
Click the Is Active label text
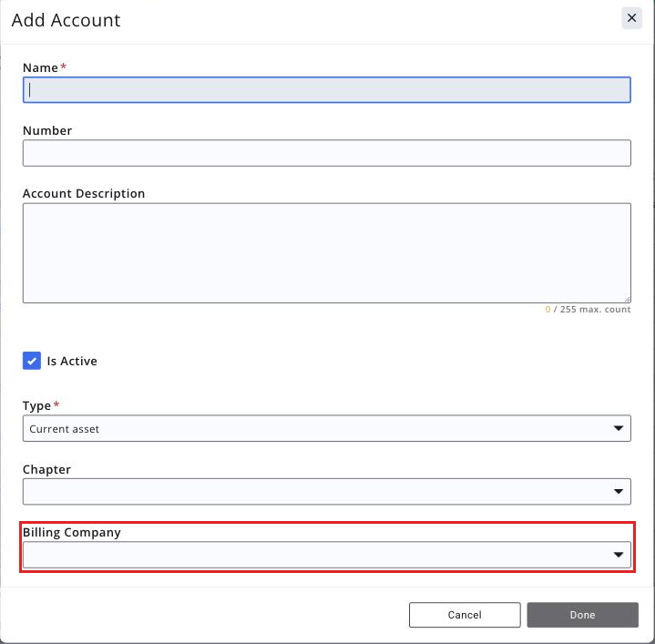[x=72, y=361]
